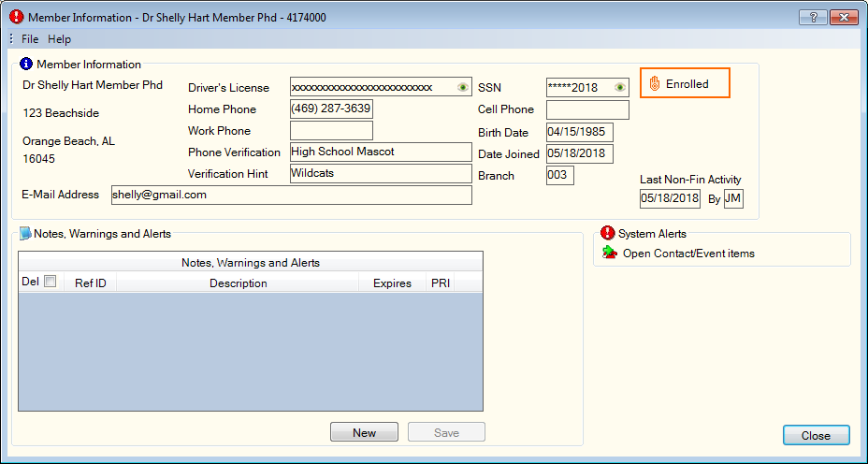This screenshot has width=868, height=464.
Task: Click the Birth Date field
Action: coord(580,132)
